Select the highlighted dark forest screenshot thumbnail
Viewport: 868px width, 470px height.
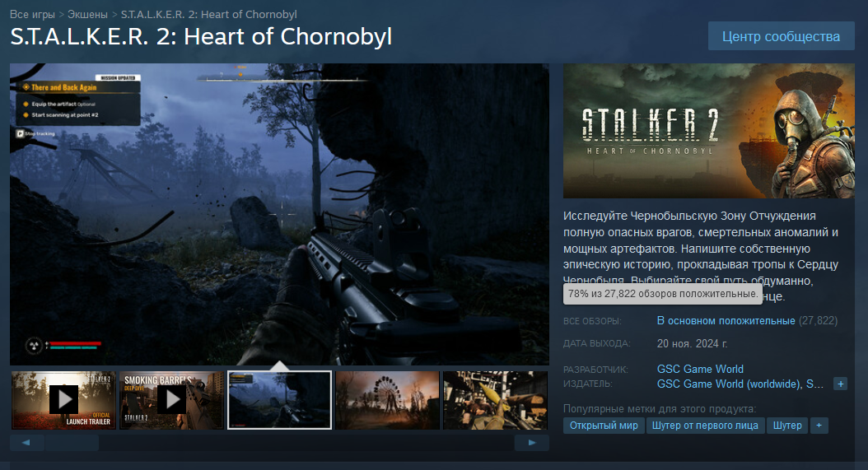(279, 400)
